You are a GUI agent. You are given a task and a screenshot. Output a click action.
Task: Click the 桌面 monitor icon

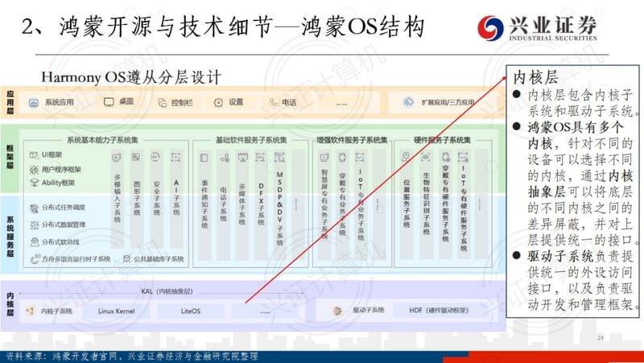click(109, 102)
